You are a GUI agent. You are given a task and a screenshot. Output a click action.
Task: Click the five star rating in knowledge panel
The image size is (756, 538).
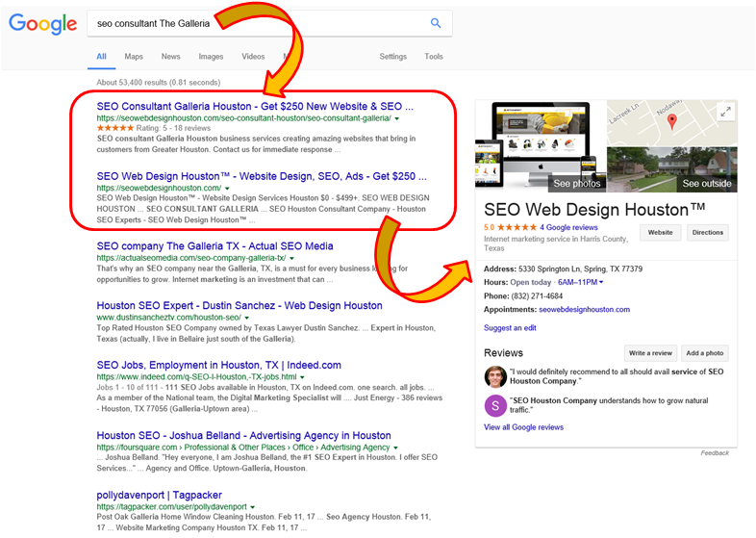coord(517,227)
